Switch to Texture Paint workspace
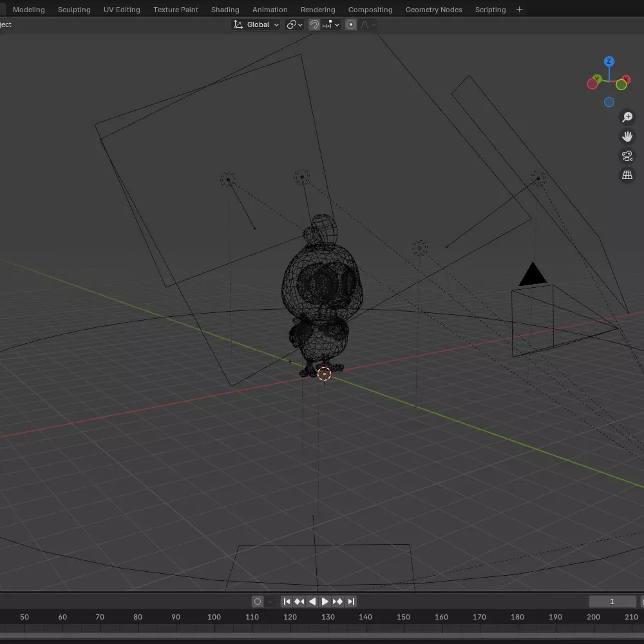 (x=175, y=10)
